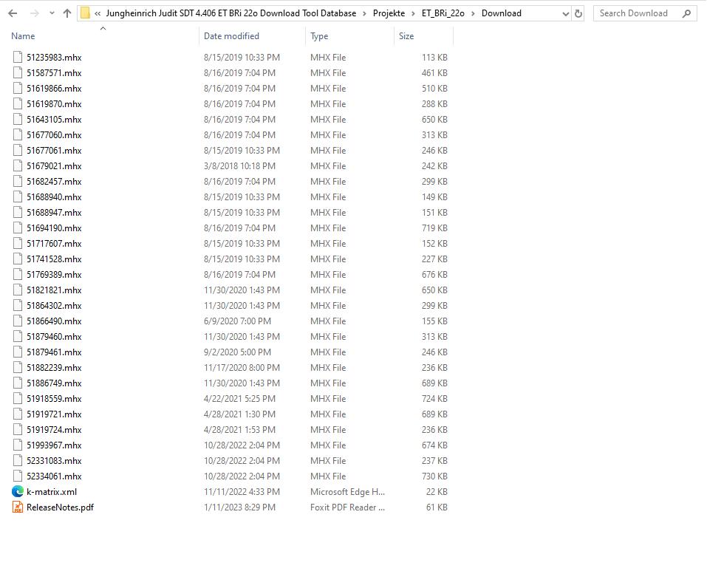Click date 6/9/2020 7:00 PM
Image resolution: width=707 pixels, height=588 pixels.
click(x=237, y=321)
